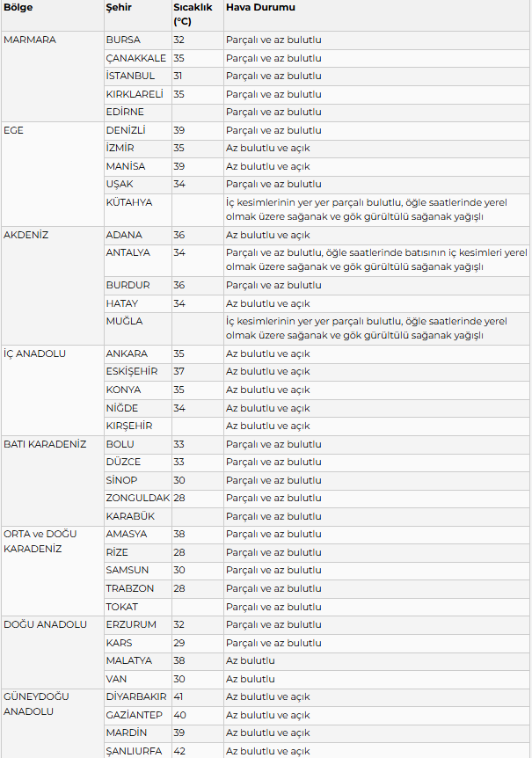
Task: Click the Sıcaklık (°C) column header
Action: tap(198, 14)
